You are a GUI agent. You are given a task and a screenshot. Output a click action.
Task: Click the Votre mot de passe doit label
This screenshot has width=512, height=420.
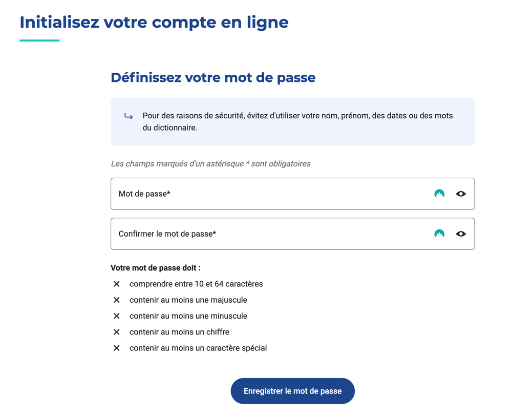[156, 268]
